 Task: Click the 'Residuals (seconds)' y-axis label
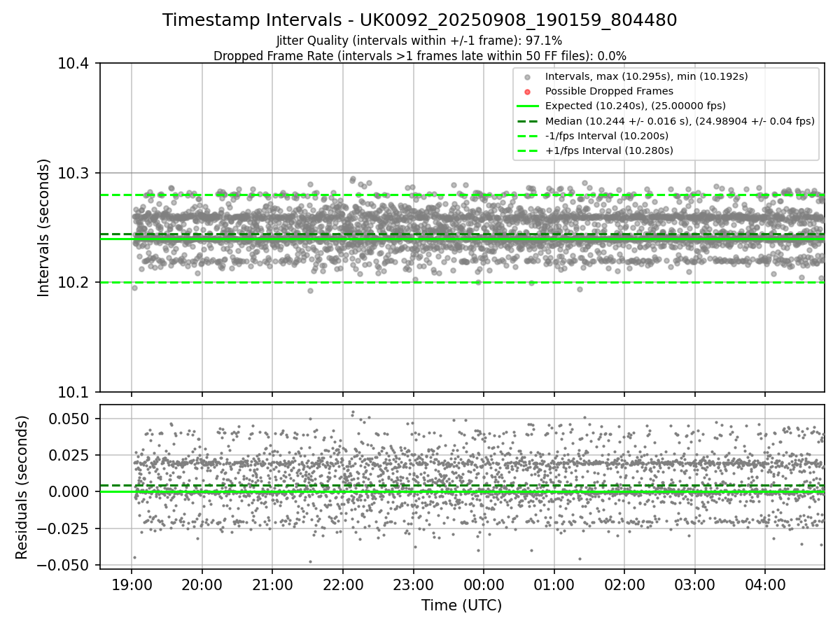click(x=22, y=487)
